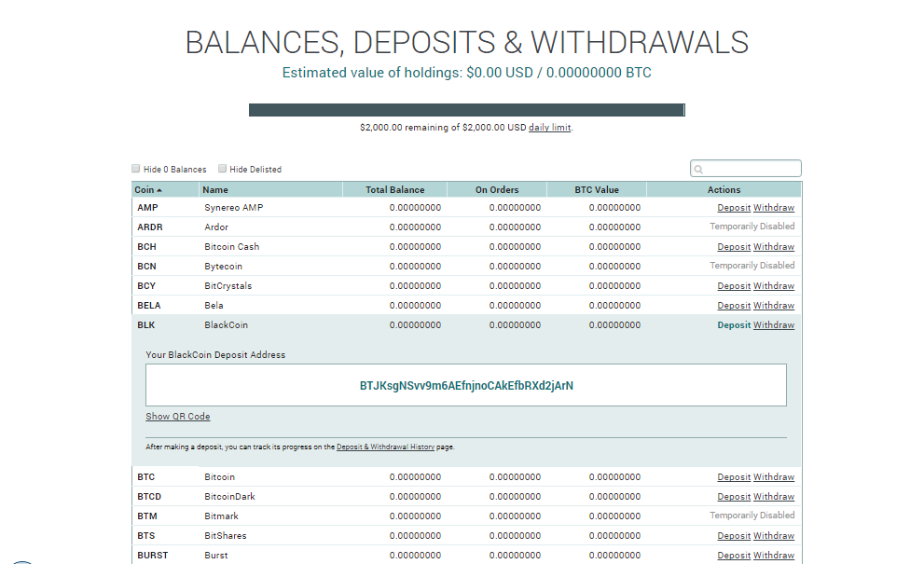Focus the coin search input field
The image size is (924, 564).
(745, 169)
